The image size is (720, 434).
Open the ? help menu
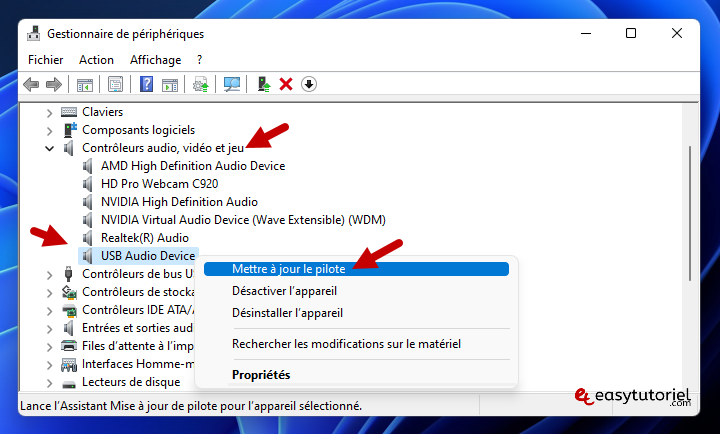[199, 60]
